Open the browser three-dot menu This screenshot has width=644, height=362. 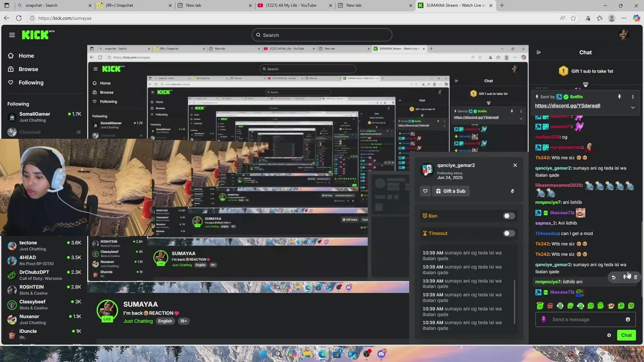click(624, 18)
